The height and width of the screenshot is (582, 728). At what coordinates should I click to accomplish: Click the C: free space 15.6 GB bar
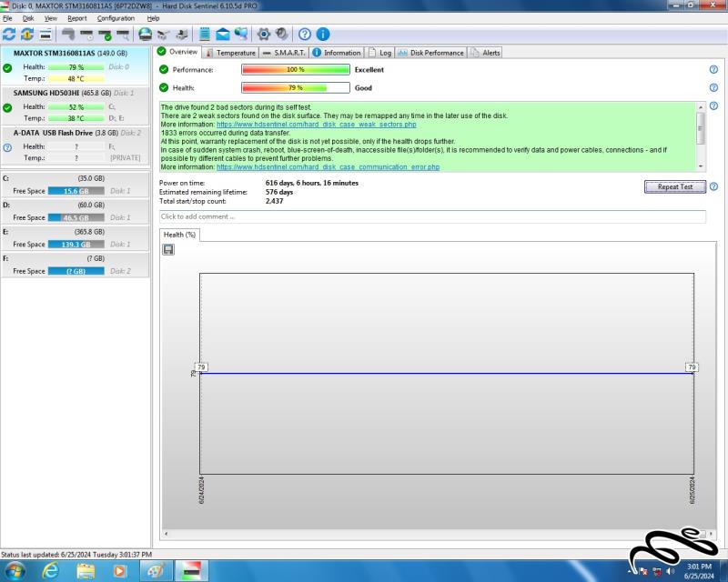(x=76, y=191)
